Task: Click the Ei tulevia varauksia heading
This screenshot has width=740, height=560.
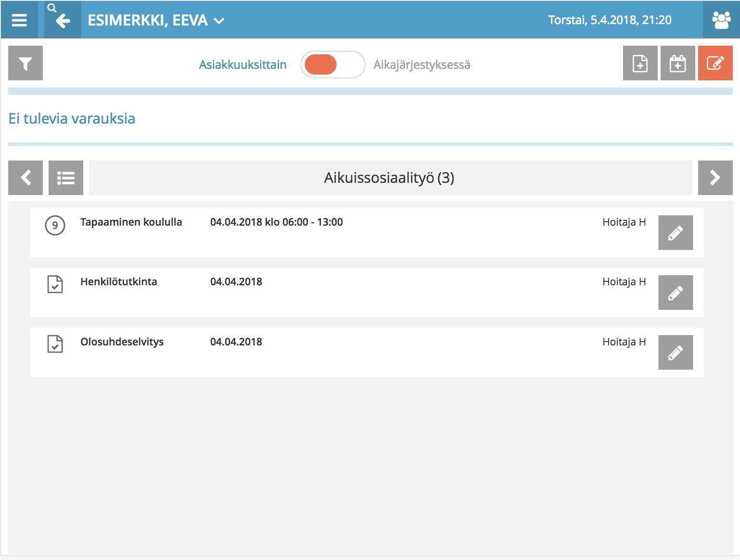Action: pyautogui.click(x=72, y=118)
